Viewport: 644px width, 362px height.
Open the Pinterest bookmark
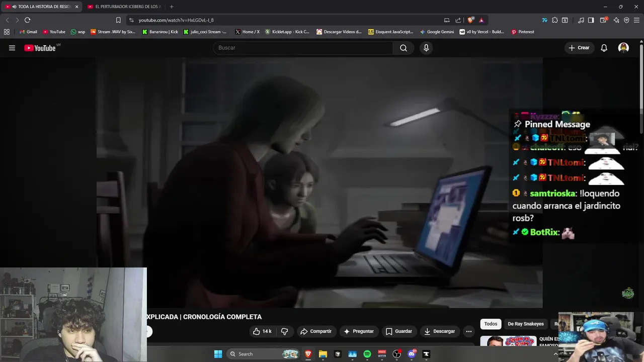click(x=523, y=32)
